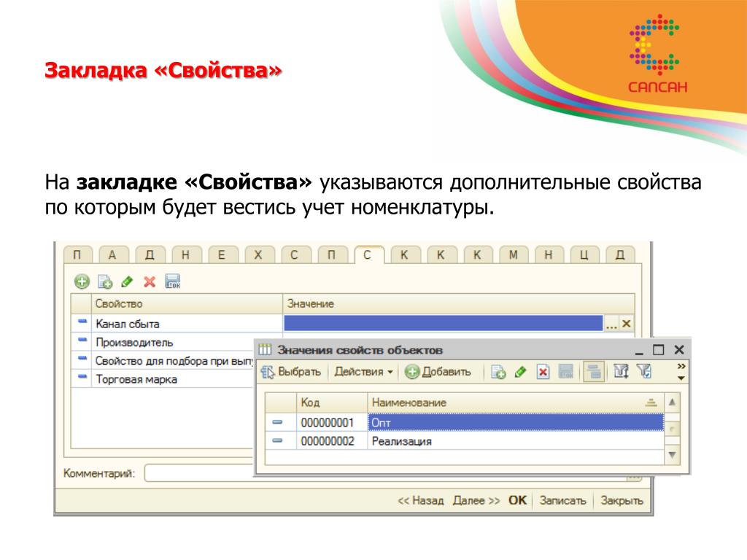Click add-by-copying icon in properties toolbar
The image size is (747, 560).
coord(105,281)
